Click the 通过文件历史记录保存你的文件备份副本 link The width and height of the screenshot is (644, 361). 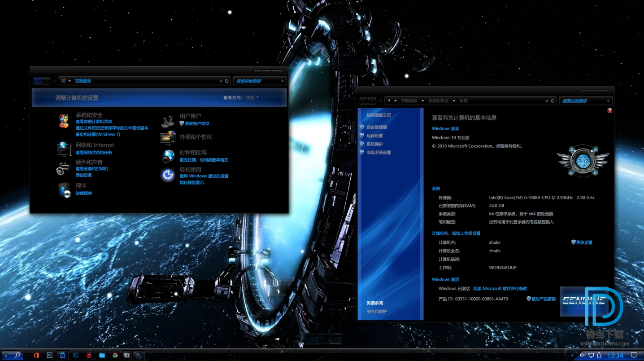[x=112, y=128]
